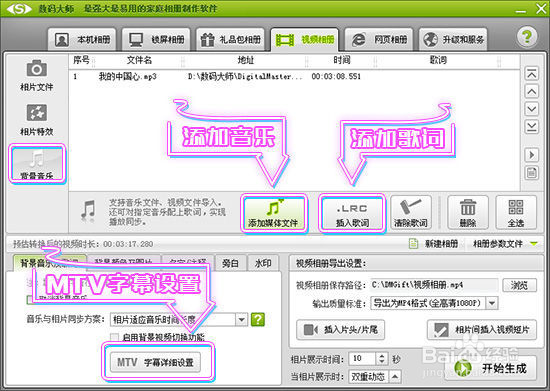Switch to the 视频相册 tab
The height and width of the screenshot is (391, 550).
pos(304,40)
